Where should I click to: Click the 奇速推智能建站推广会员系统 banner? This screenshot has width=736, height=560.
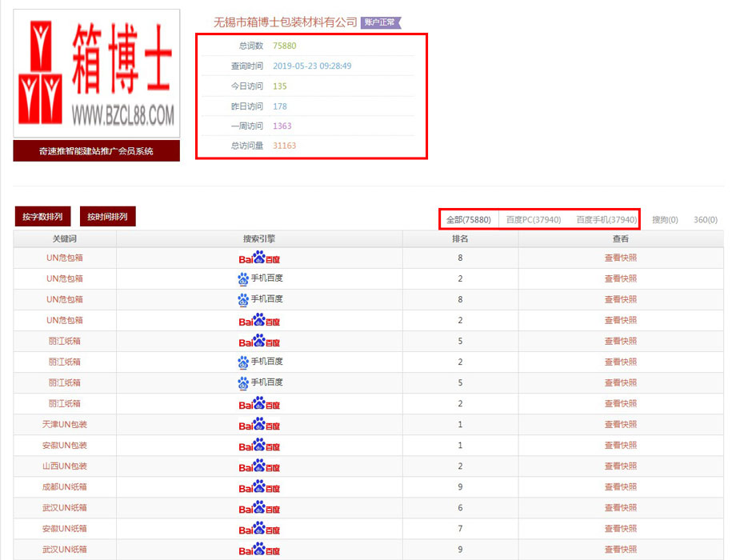pyautogui.click(x=97, y=151)
